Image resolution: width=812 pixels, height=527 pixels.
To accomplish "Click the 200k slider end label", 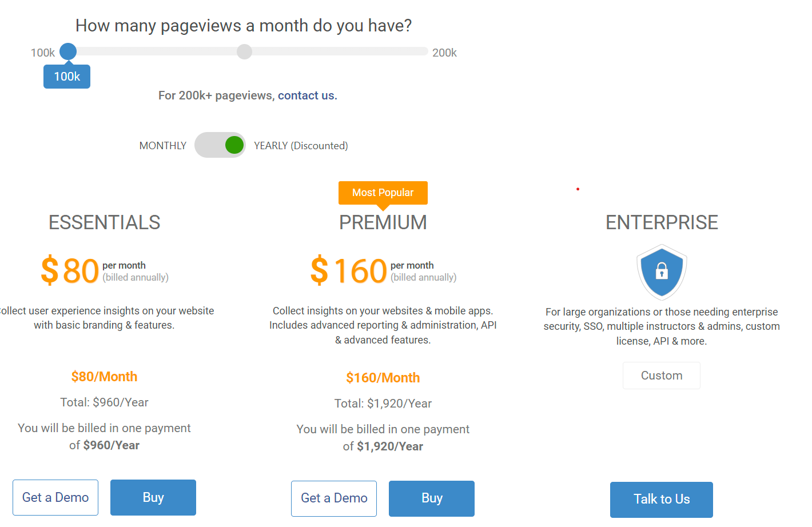I will point(444,53).
